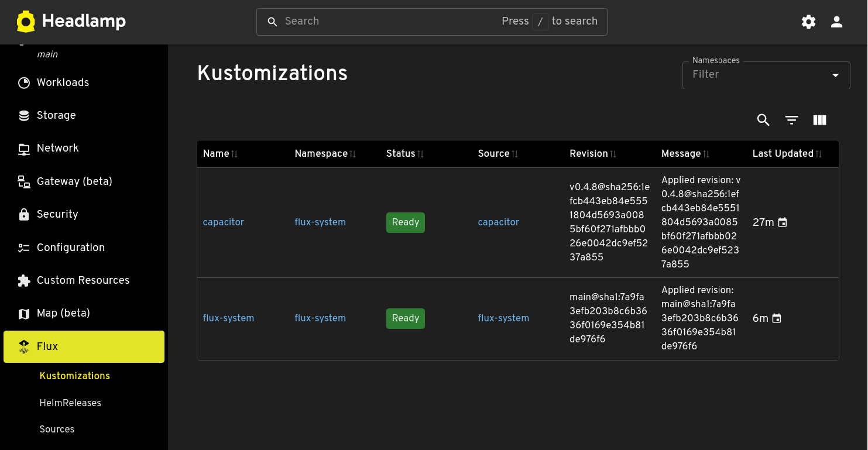Open HelmReleases under Flux
Viewport: 868px width, 450px height.
[70, 403]
